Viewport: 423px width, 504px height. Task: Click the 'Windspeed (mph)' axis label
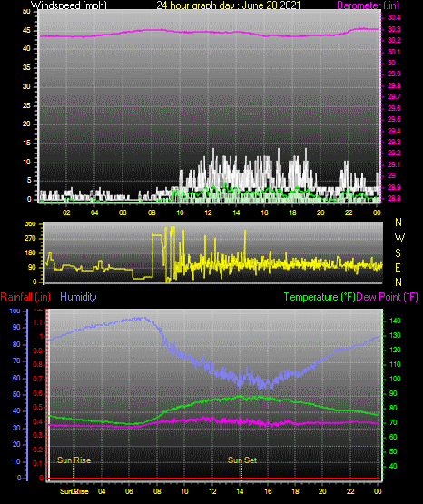pos(69,5)
